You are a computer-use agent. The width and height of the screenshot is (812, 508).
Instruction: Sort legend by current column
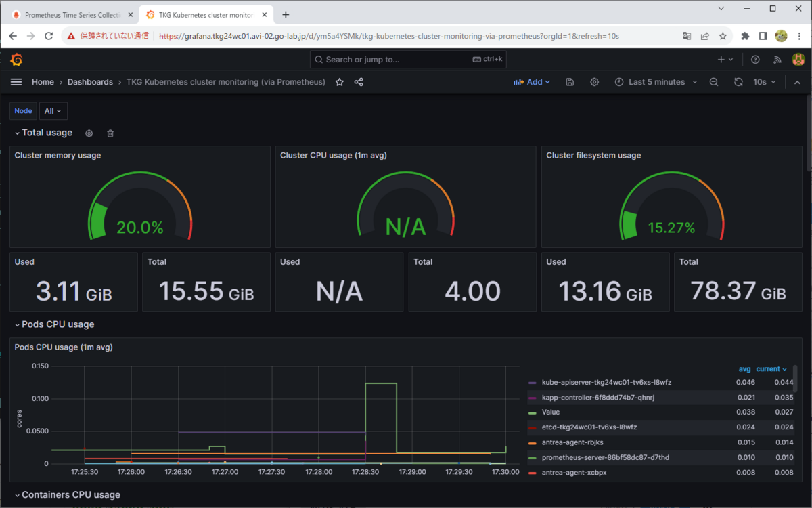click(x=771, y=369)
